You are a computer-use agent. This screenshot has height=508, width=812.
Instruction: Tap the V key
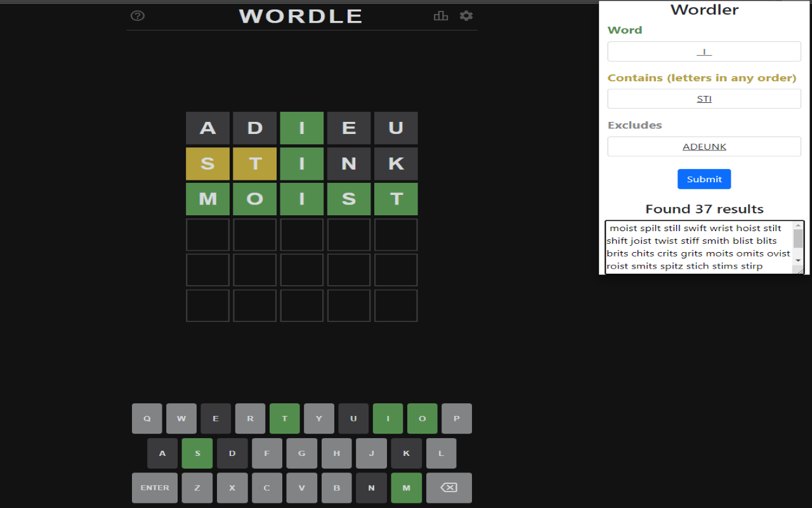302,488
